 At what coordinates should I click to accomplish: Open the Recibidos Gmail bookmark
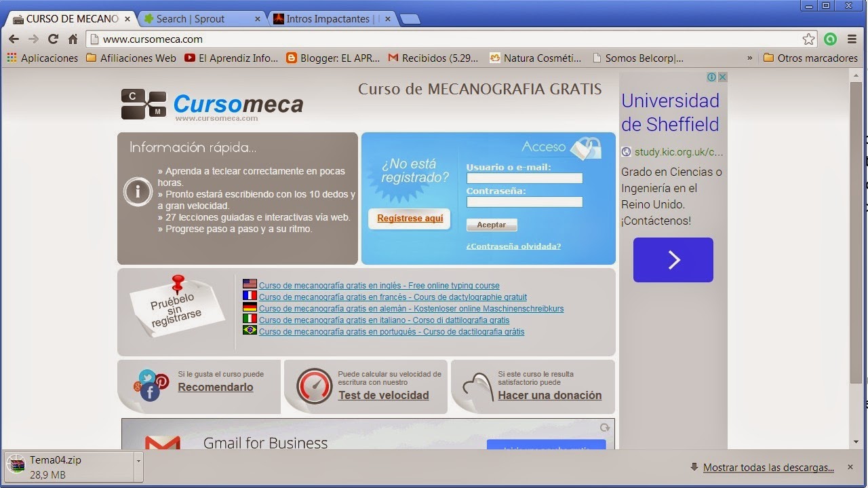click(433, 58)
